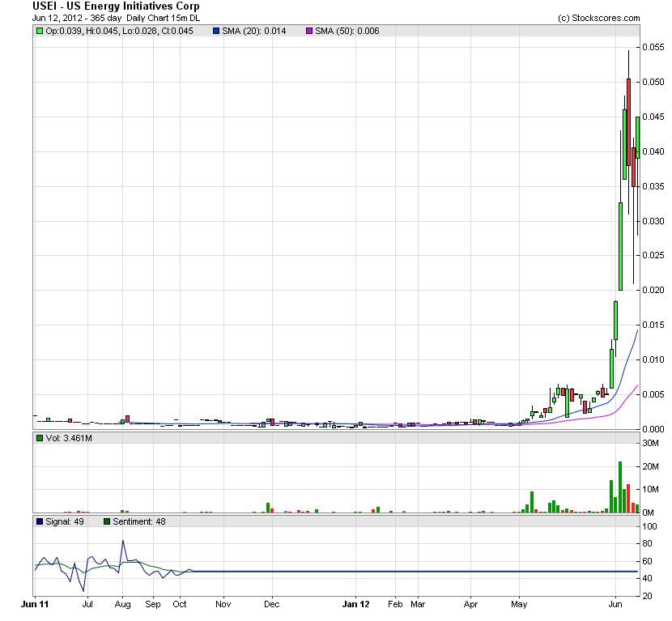Click the 0M volume axis label
The height and width of the screenshot is (621, 672).
(x=649, y=513)
